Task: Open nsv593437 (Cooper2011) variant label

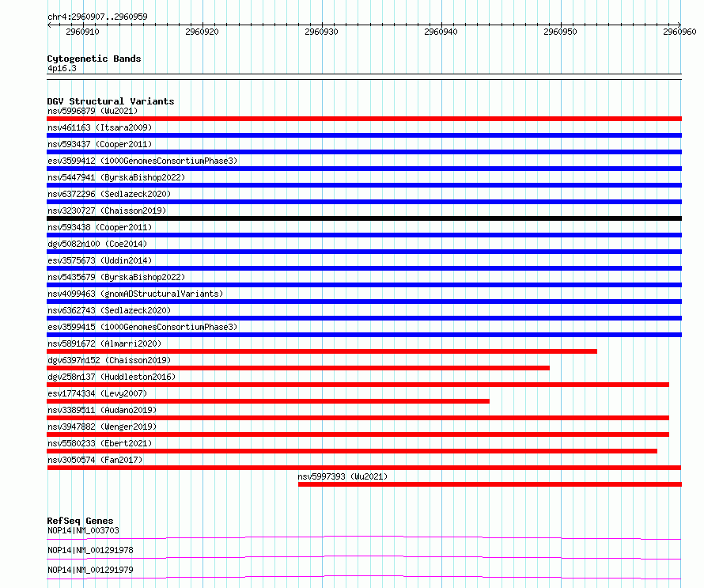Action: coord(100,144)
